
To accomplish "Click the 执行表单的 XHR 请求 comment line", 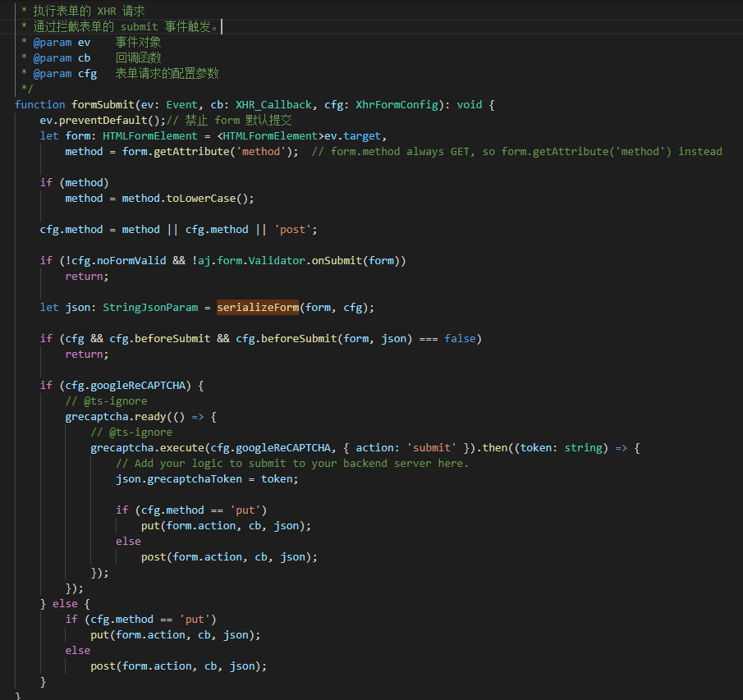I will coord(89,11).
